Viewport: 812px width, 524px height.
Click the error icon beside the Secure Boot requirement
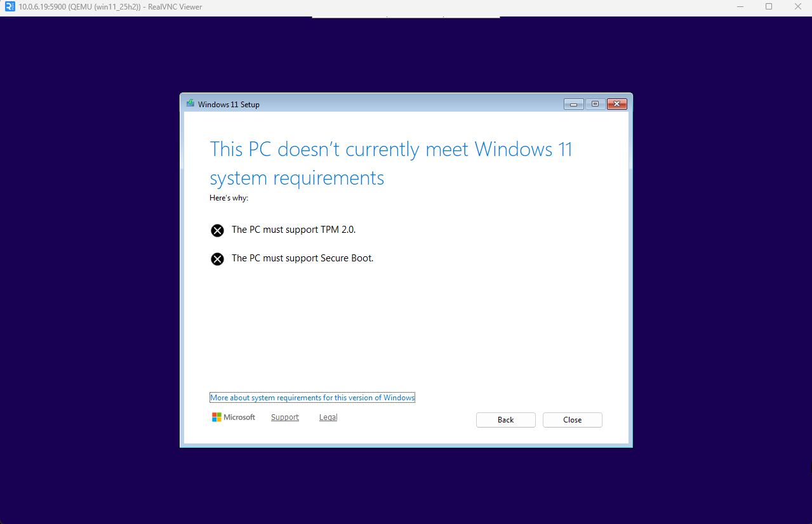(x=218, y=259)
